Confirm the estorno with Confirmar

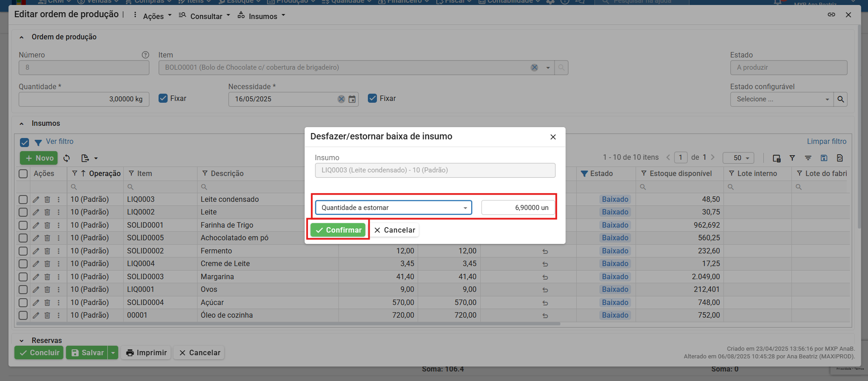point(338,230)
